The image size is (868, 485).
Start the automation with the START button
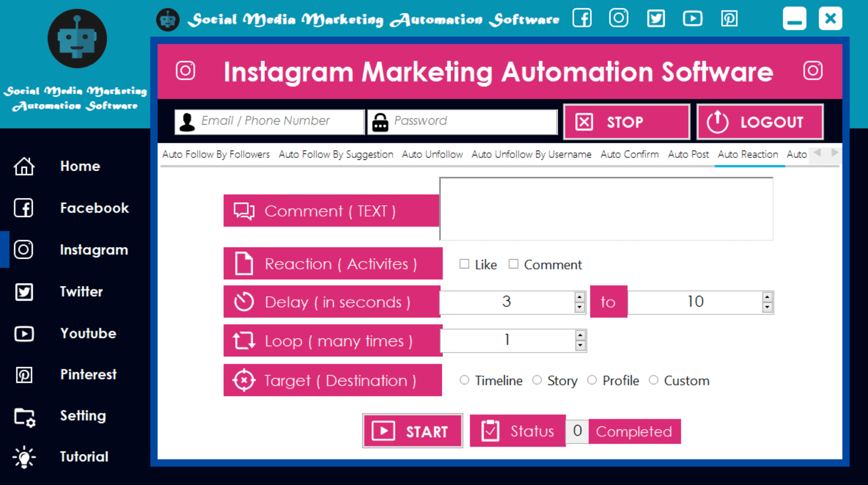(x=412, y=431)
